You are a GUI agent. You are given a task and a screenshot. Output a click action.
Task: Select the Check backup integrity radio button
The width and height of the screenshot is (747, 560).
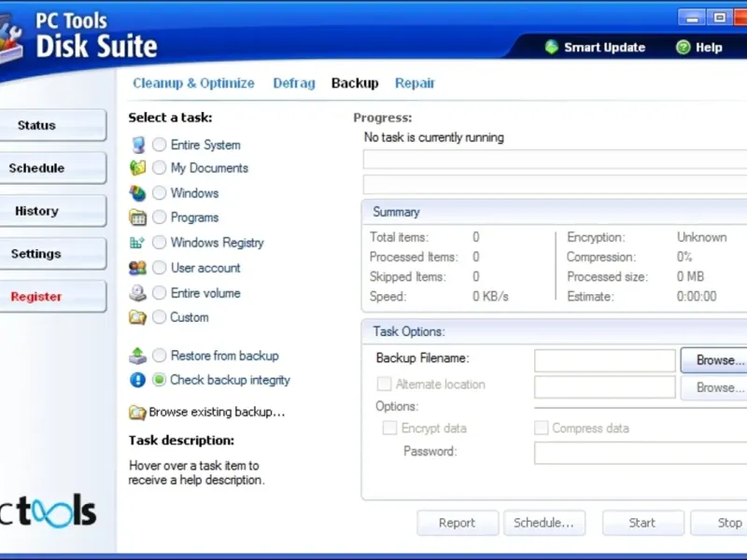[159, 380]
